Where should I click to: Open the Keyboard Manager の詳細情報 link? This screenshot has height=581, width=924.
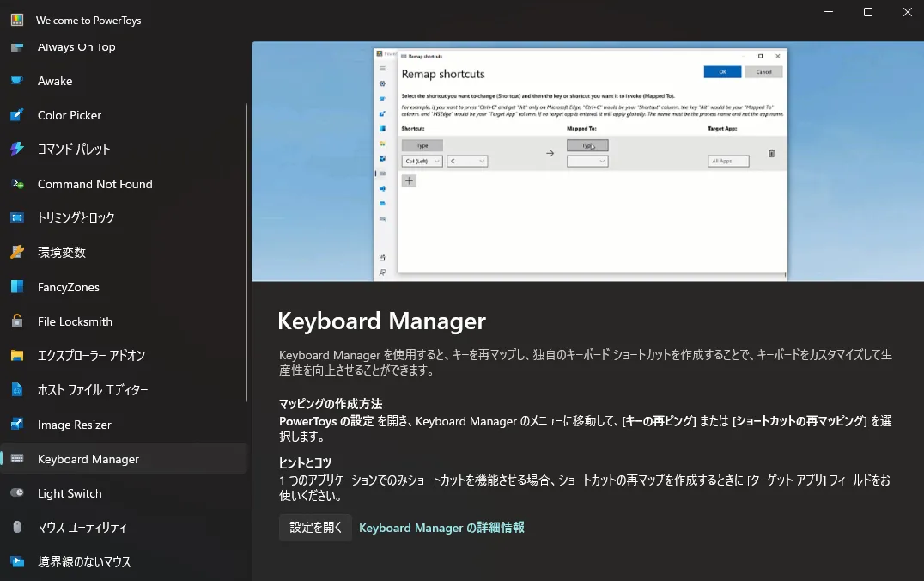tap(441, 527)
